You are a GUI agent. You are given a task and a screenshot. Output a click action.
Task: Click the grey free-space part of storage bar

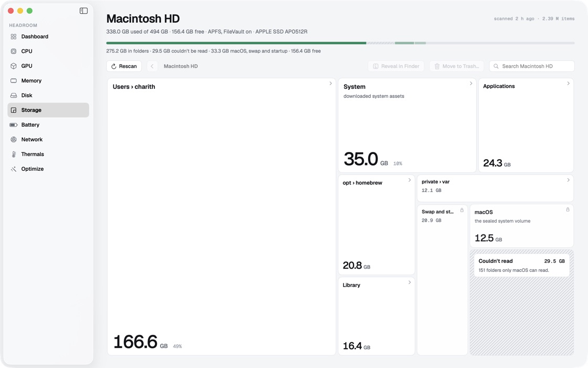pyautogui.click(x=500, y=43)
